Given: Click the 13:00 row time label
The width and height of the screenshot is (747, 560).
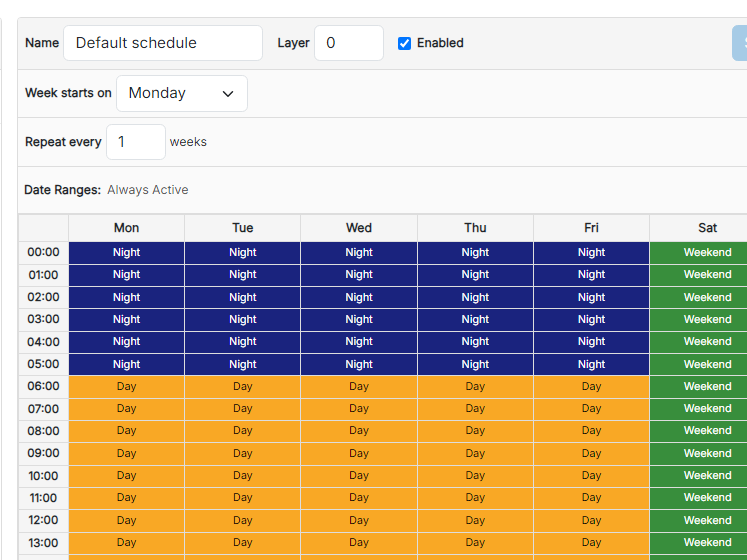Looking at the screenshot, I should pos(43,543).
